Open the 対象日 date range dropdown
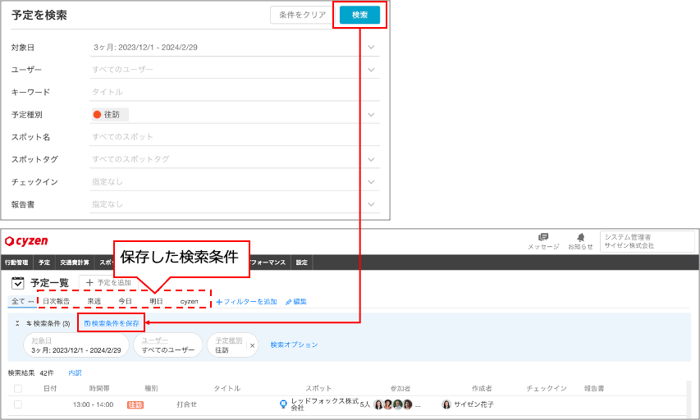 coord(234,47)
